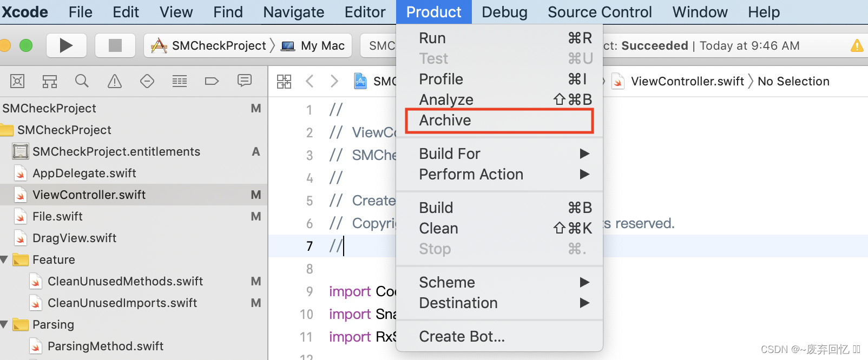This screenshot has height=360, width=868.
Task: Select the root SMCheckProject project row
Action: pyautogui.click(x=134, y=109)
